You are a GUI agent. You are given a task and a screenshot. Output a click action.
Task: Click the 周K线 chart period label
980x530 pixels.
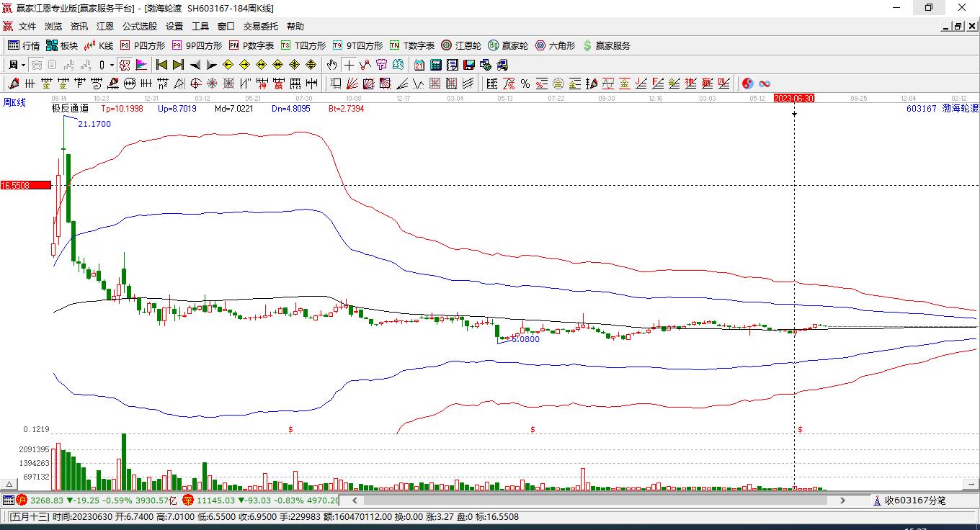tap(14, 103)
